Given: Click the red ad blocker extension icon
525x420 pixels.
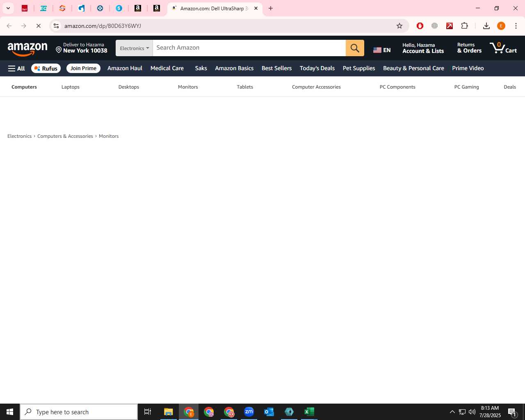Looking at the screenshot, I should 420,26.
